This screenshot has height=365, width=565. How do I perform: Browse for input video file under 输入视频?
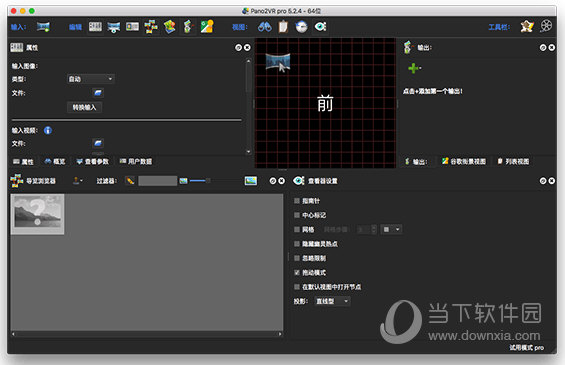98,143
